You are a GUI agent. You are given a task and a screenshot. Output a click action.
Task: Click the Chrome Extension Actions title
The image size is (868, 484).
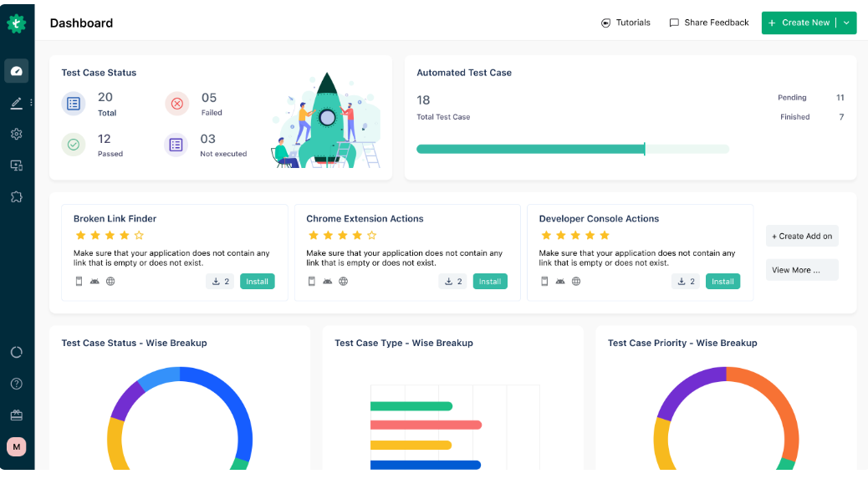[365, 218]
